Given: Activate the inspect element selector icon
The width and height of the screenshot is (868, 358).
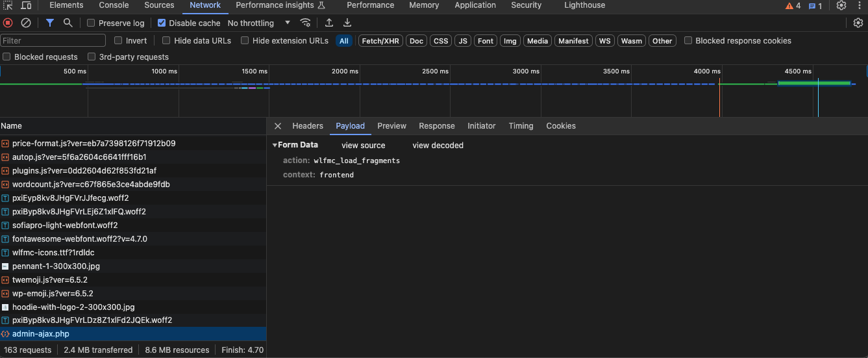Looking at the screenshot, I should 8,5.
